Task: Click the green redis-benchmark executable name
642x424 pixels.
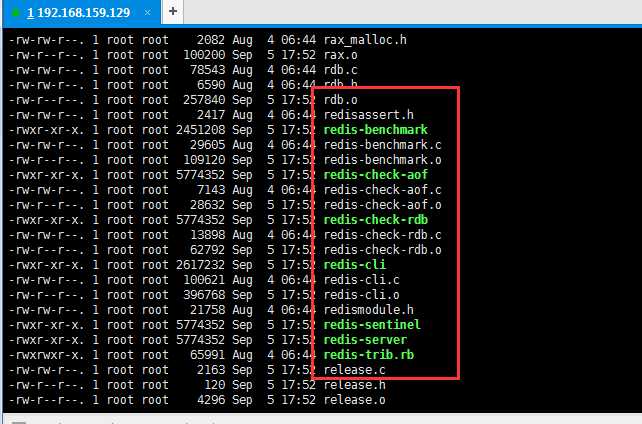Action: pyautogui.click(x=375, y=130)
